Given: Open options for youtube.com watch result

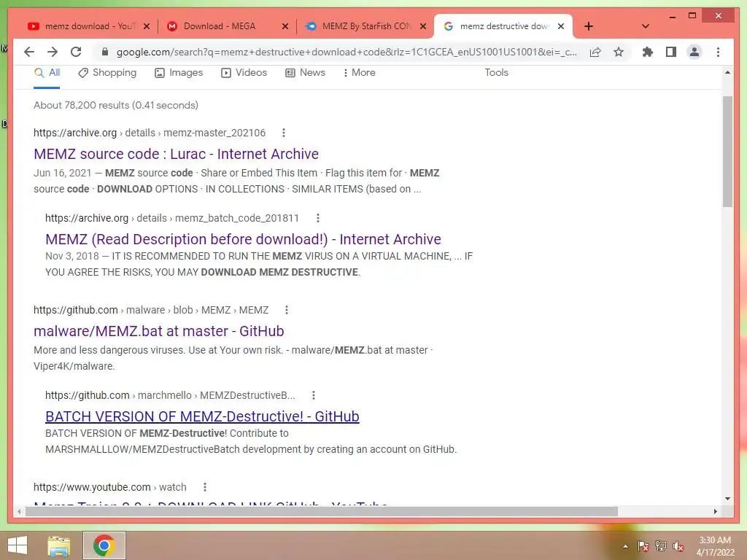Looking at the screenshot, I should pos(205,487).
